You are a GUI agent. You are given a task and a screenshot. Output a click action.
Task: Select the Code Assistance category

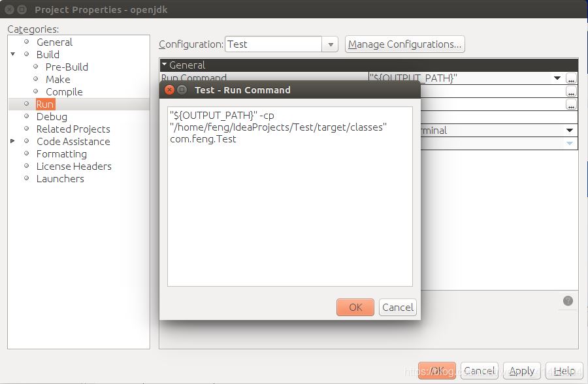[x=73, y=141]
